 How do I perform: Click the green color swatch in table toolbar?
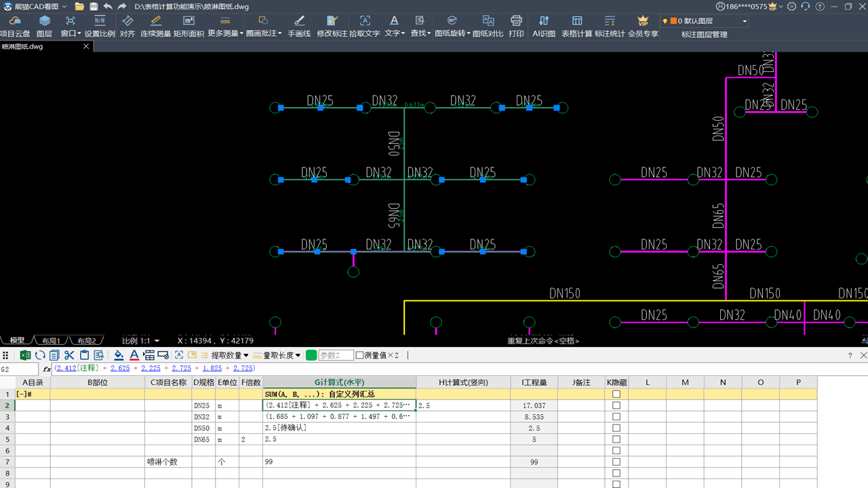point(311,355)
